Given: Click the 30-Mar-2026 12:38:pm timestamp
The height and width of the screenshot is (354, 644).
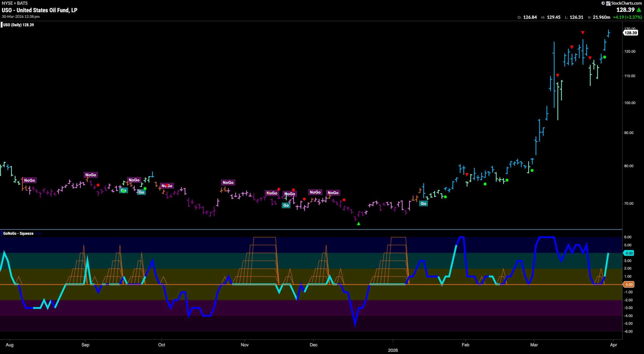Looking at the screenshot, I should click(21, 17).
